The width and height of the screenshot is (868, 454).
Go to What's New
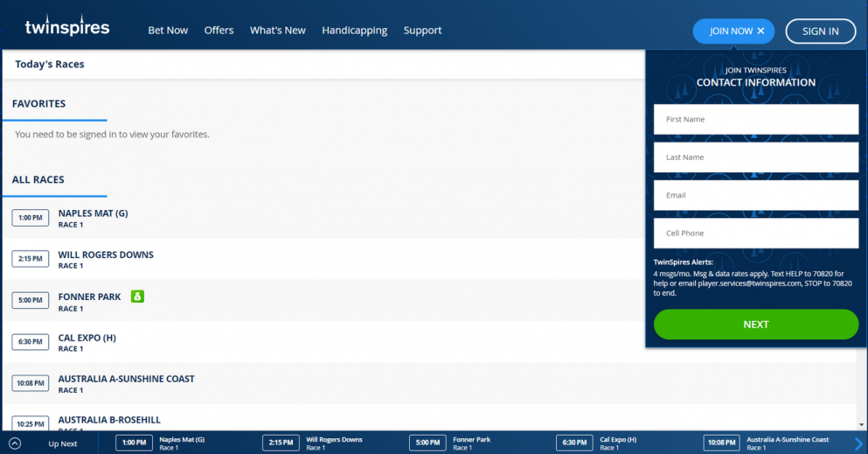click(x=277, y=31)
